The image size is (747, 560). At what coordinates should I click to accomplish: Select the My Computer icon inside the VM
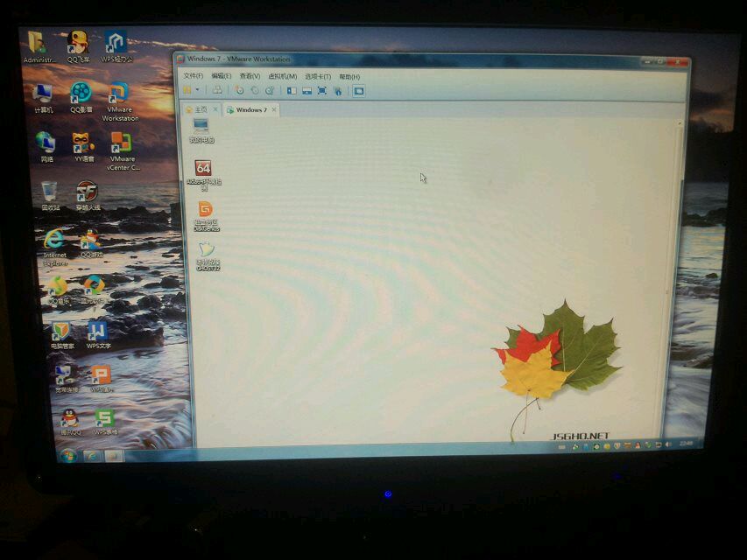201,130
